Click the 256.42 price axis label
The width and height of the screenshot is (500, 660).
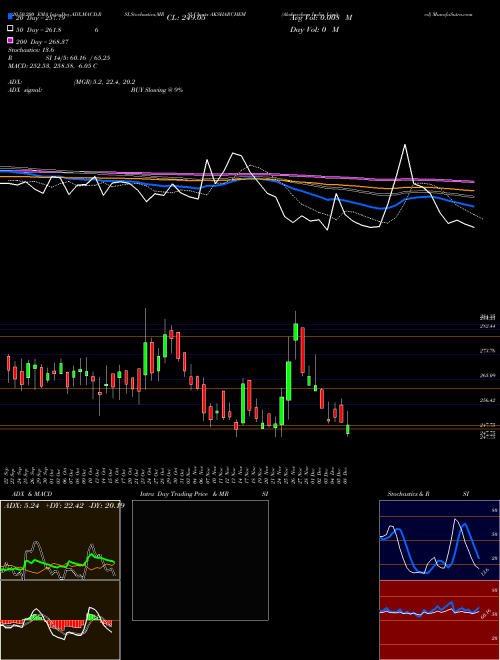coord(489,400)
